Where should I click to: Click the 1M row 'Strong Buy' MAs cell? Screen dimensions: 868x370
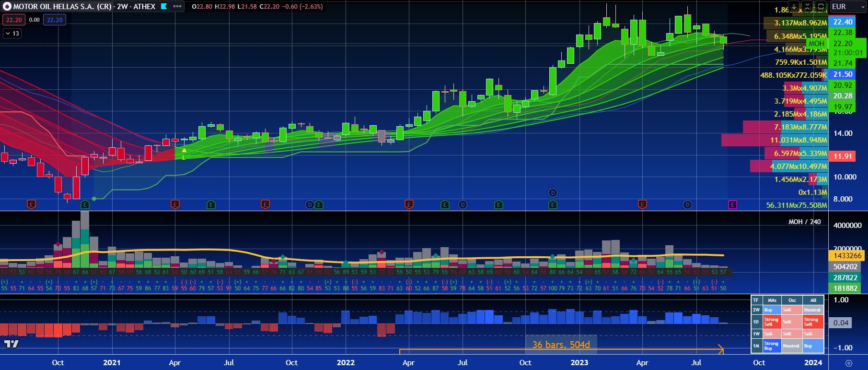coord(772,346)
